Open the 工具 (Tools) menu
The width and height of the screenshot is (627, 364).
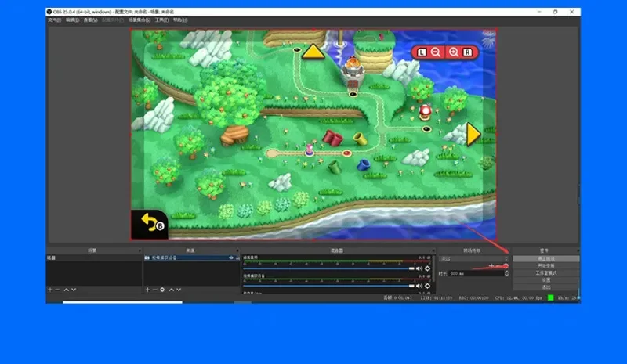point(161,20)
